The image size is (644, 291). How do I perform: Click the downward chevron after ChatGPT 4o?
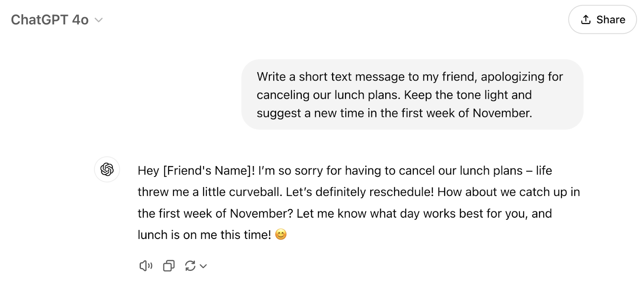pyautogui.click(x=99, y=20)
